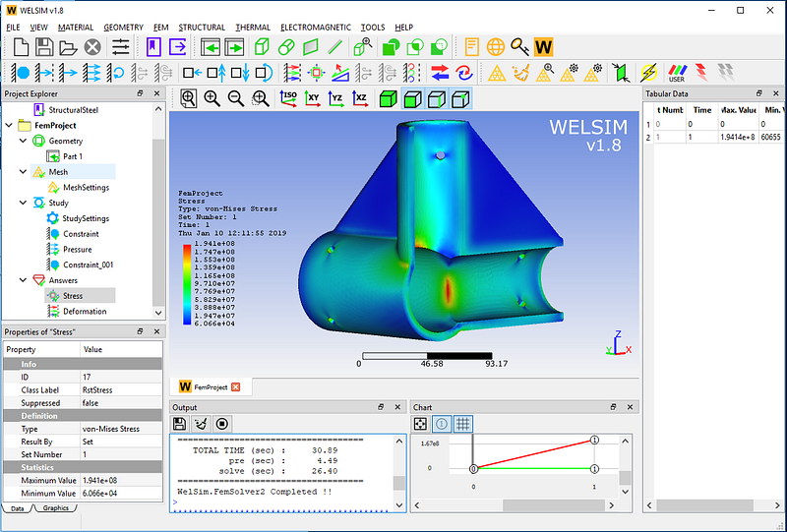Click the Chart horizontal scrollbar
Screen dimensions: 787x532
(556, 504)
